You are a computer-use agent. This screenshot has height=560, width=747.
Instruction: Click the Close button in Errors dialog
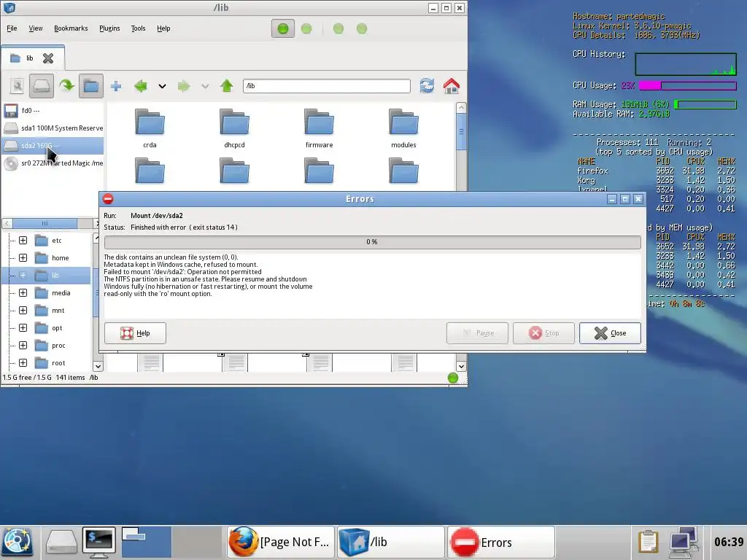pyautogui.click(x=610, y=332)
